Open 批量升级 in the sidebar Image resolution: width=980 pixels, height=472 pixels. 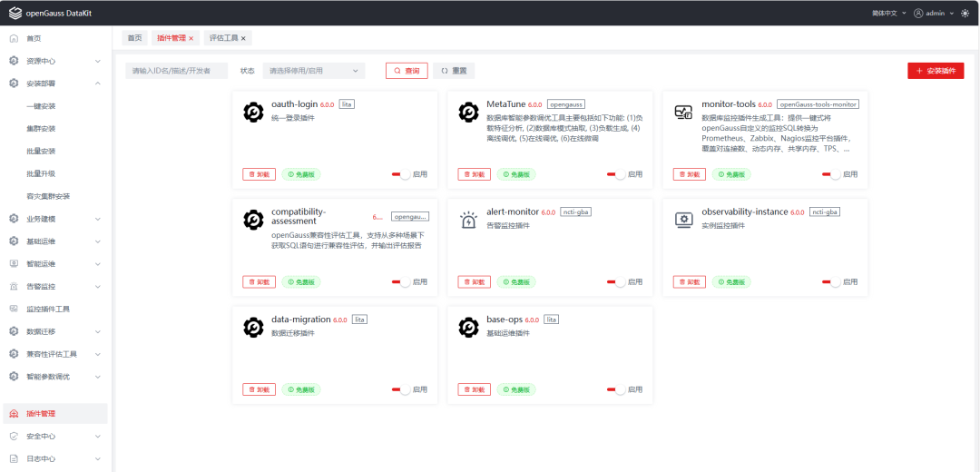(x=41, y=173)
